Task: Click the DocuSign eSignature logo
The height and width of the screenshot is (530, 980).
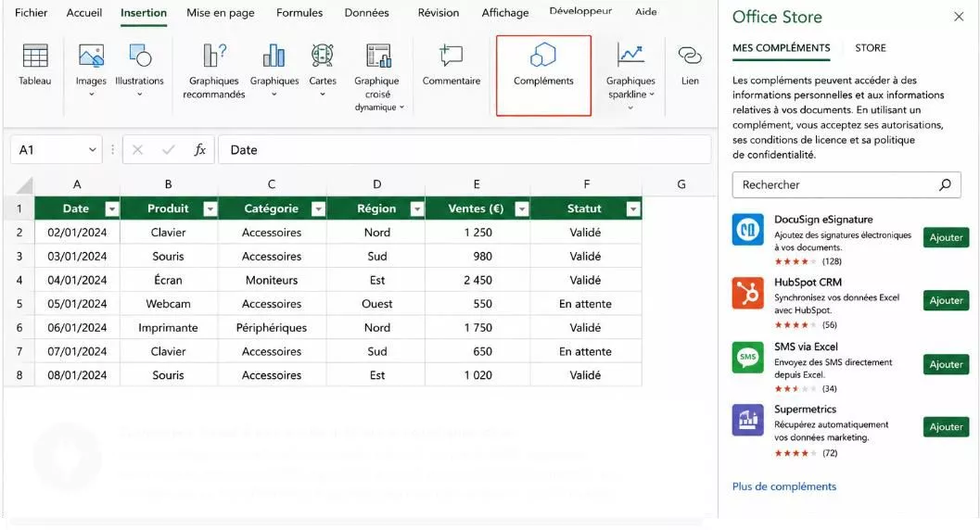Action: click(x=748, y=229)
